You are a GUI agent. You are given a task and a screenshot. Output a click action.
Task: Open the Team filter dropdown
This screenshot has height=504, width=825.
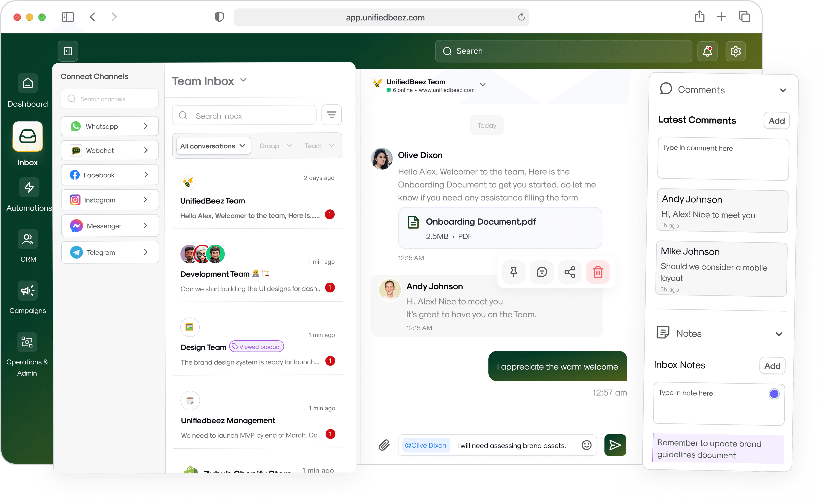[319, 146]
